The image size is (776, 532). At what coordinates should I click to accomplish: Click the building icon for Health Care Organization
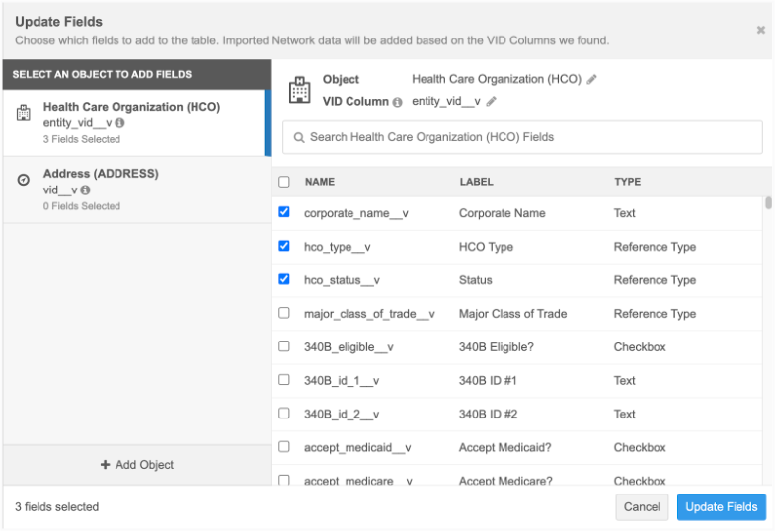click(25, 114)
